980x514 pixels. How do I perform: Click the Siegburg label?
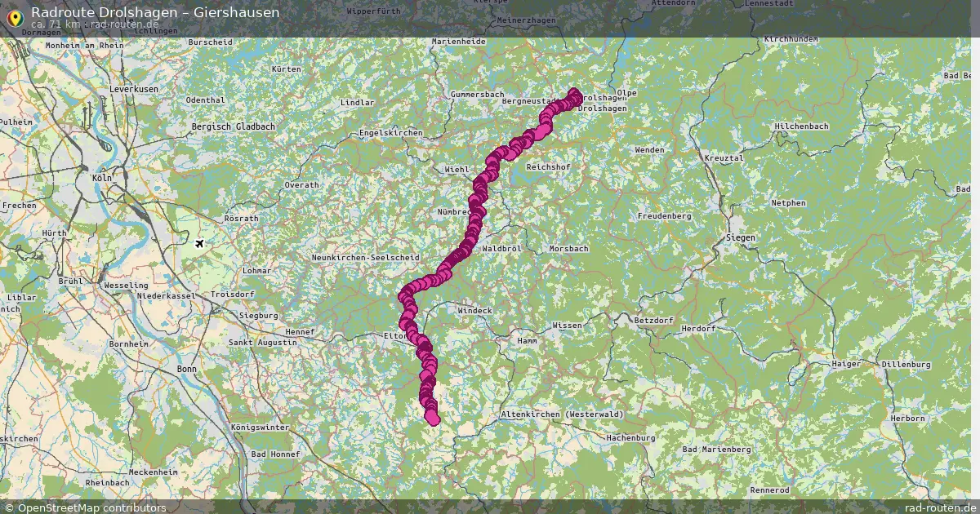pyautogui.click(x=258, y=315)
